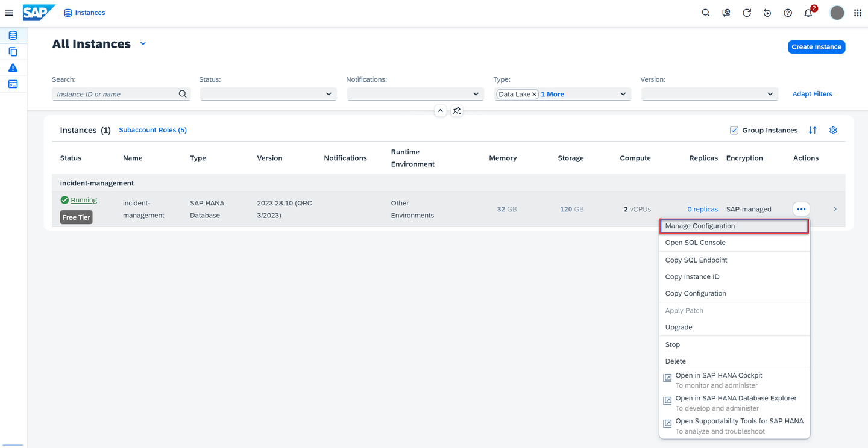Viewport: 868px width, 448px height.
Task: Open the auto-refresh settings icon
Action: pyautogui.click(x=767, y=13)
